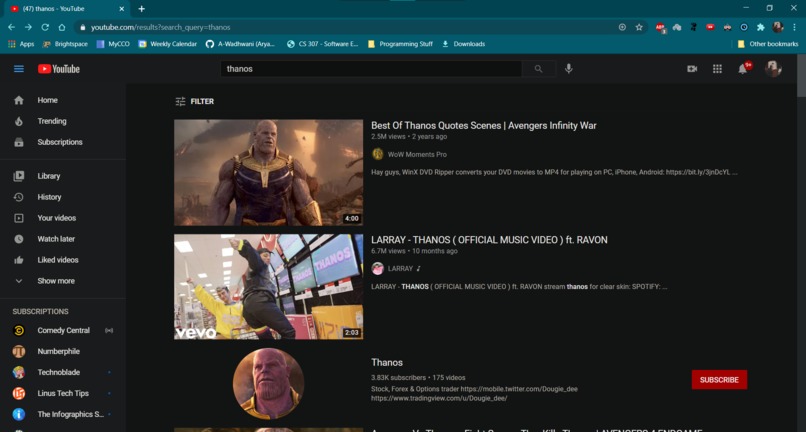The image size is (806, 432).
Task: Expand Show more in the sidebar
Action: pyautogui.click(x=63, y=281)
